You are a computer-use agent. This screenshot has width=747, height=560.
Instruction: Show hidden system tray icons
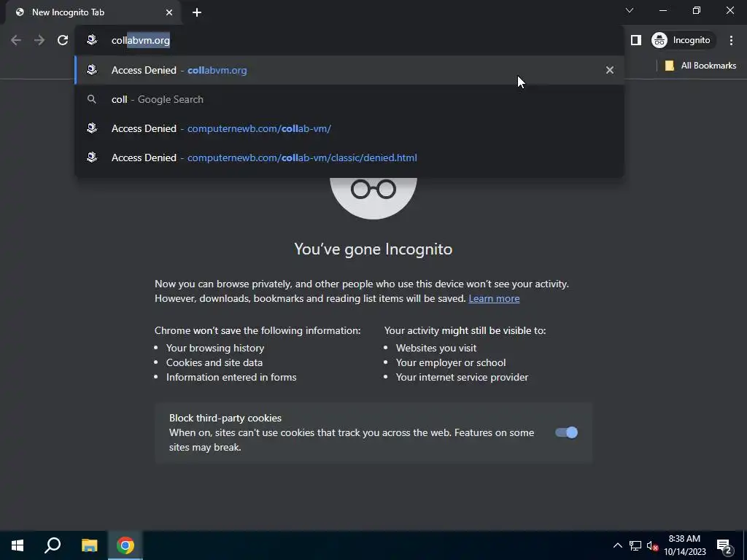coord(617,545)
